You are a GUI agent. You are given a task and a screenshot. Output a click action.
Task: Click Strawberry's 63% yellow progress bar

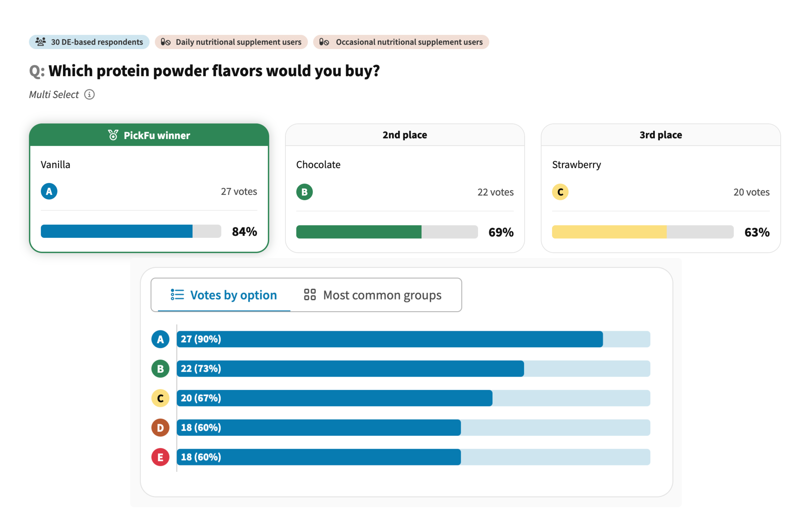(x=642, y=232)
